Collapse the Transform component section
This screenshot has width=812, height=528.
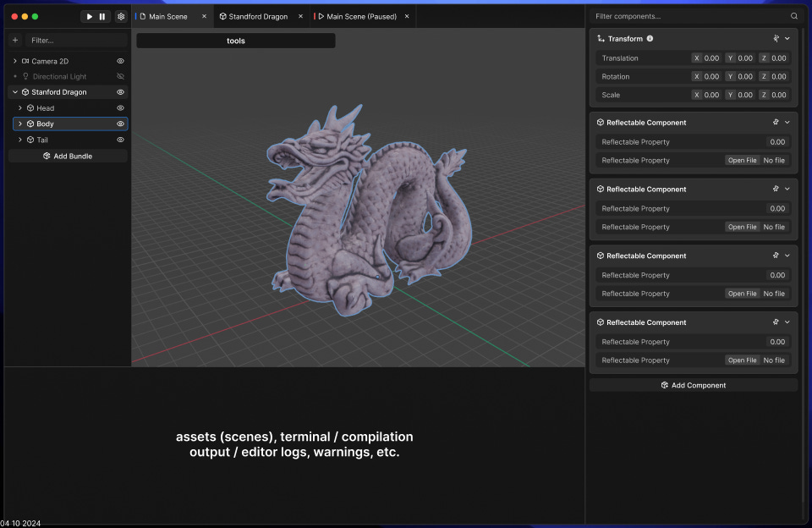coord(787,39)
